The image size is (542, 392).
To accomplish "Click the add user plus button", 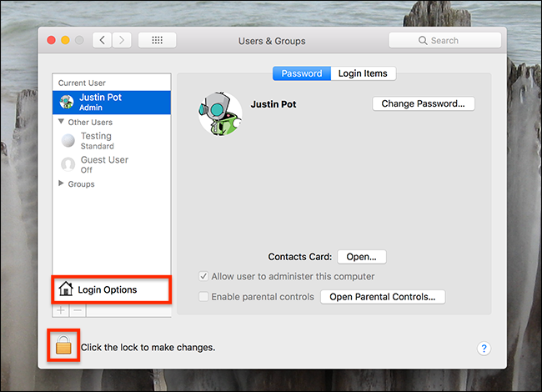I will coord(61,309).
